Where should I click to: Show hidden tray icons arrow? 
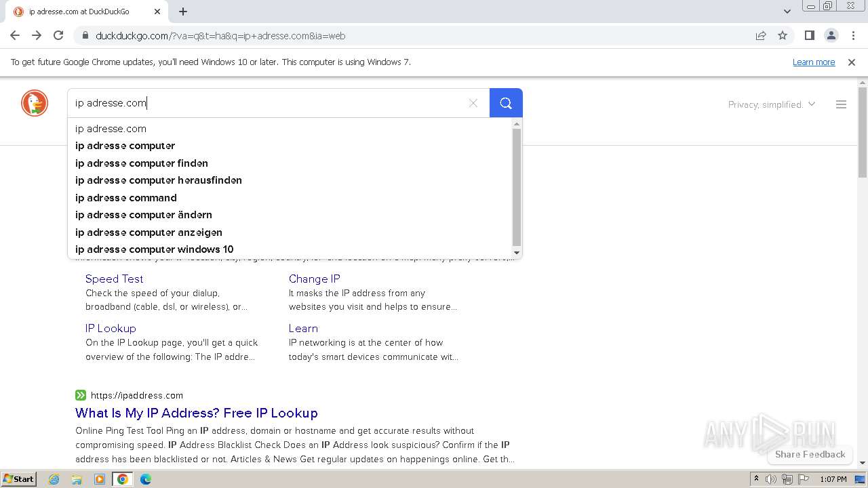click(757, 479)
